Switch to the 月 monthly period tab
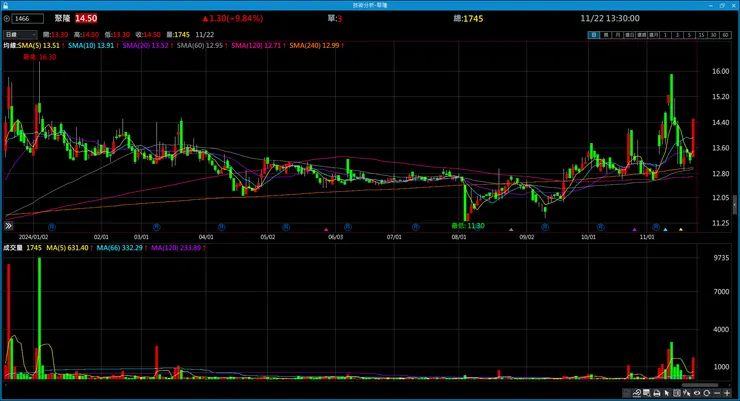Viewport: 740px width, 401px height. [618, 35]
